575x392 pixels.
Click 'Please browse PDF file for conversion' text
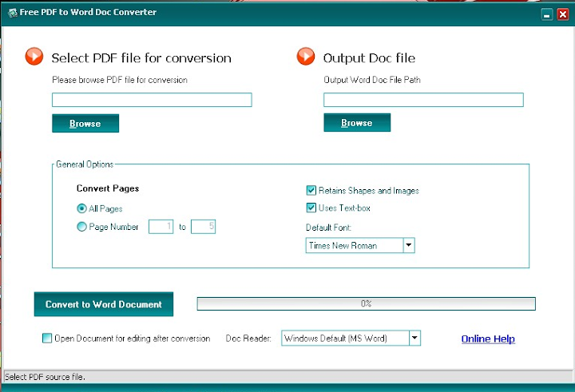click(120, 80)
